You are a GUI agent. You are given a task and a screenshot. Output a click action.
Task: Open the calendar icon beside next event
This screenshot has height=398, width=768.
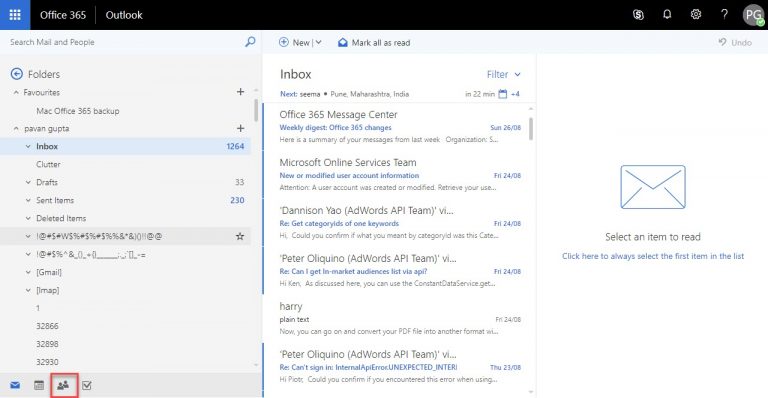503,94
